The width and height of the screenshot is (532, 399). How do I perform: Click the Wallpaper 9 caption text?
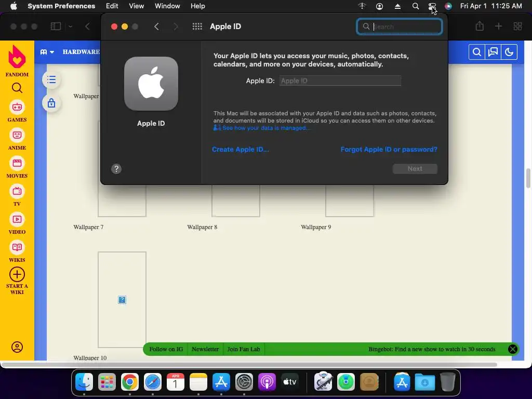tap(316, 227)
